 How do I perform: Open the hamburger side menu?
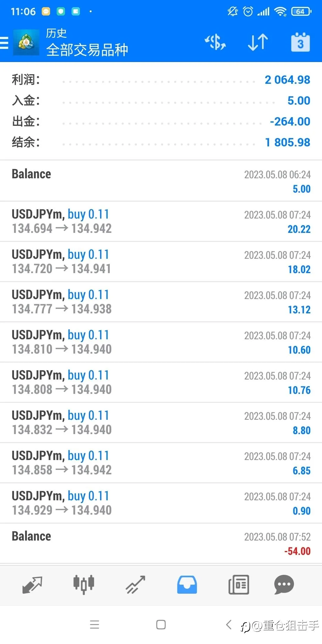(x=4, y=42)
